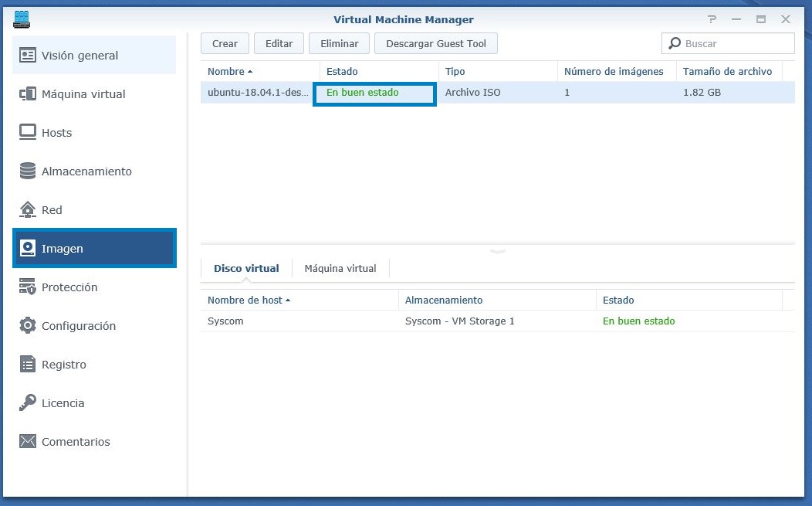Image resolution: width=812 pixels, height=506 pixels.
Task: Open Comentarios envelope icon
Action: (x=28, y=441)
